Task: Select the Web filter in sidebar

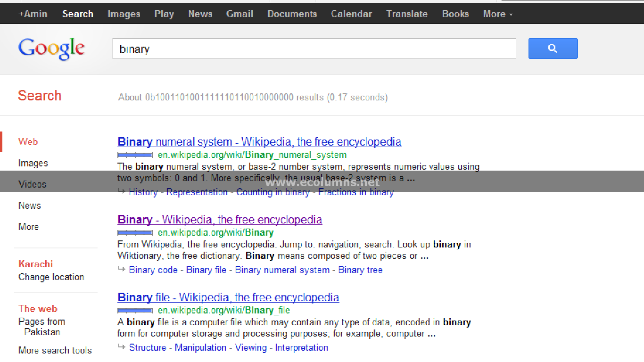Action: click(x=28, y=142)
